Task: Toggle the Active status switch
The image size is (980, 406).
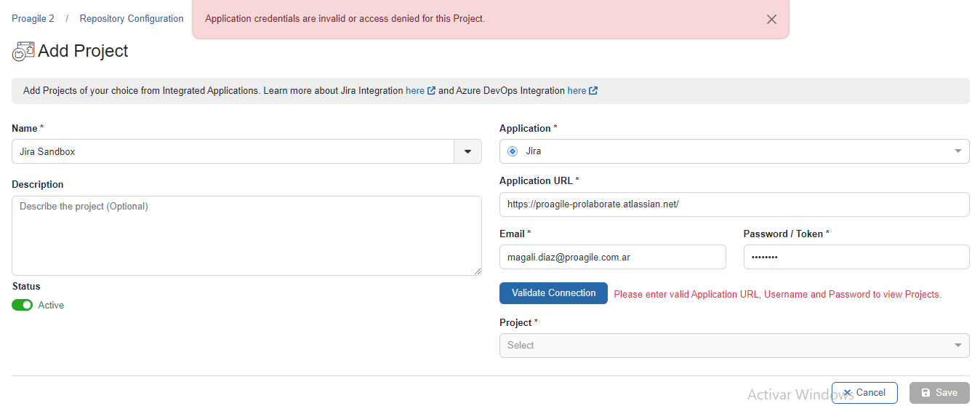Action: [x=23, y=306]
